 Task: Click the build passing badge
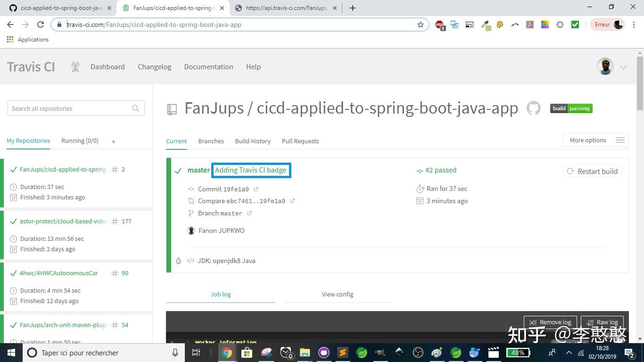click(x=570, y=108)
